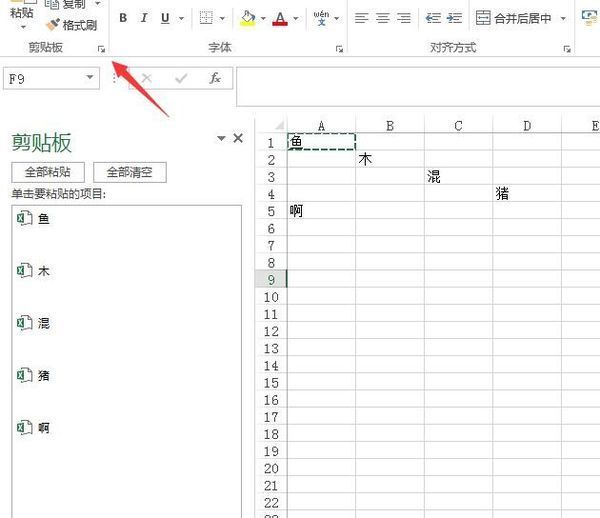600x518 pixels.
Task: Toggle underline formatting
Action: (x=165, y=18)
